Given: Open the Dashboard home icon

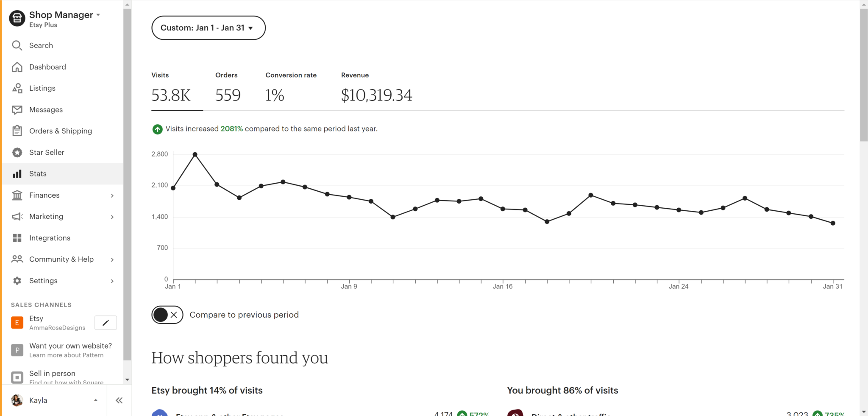Looking at the screenshot, I should tap(17, 67).
